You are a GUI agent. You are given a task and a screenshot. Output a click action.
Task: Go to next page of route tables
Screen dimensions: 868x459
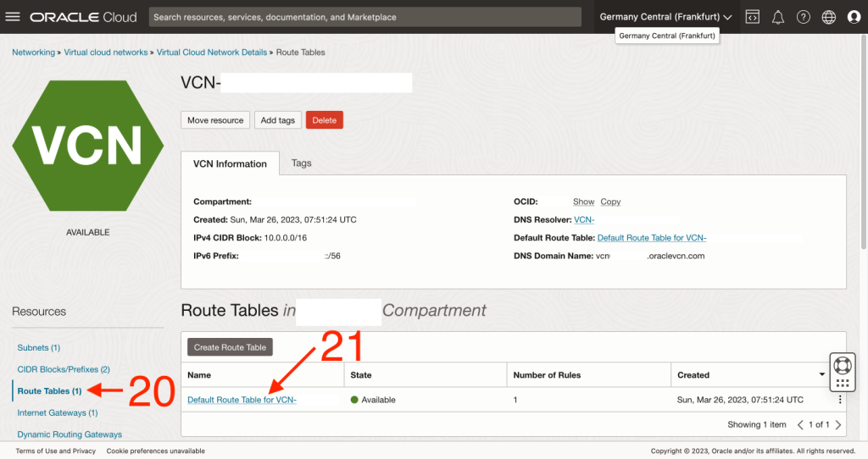[x=838, y=424]
